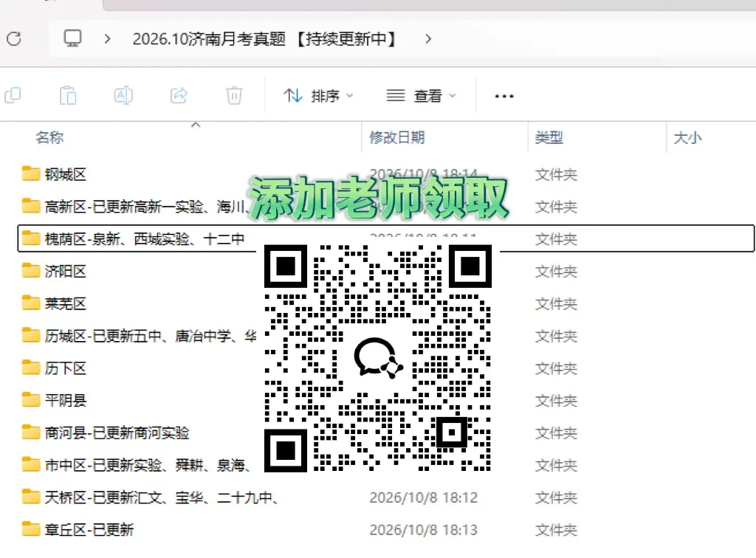This screenshot has width=756, height=558.
Task: Click the Paste icon in the toolbar
Action: point(68,95)
